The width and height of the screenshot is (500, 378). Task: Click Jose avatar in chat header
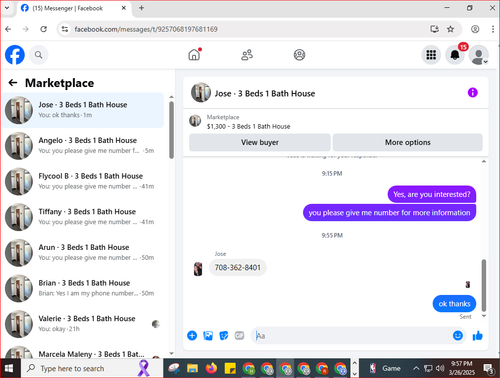(x=201, y=92)
